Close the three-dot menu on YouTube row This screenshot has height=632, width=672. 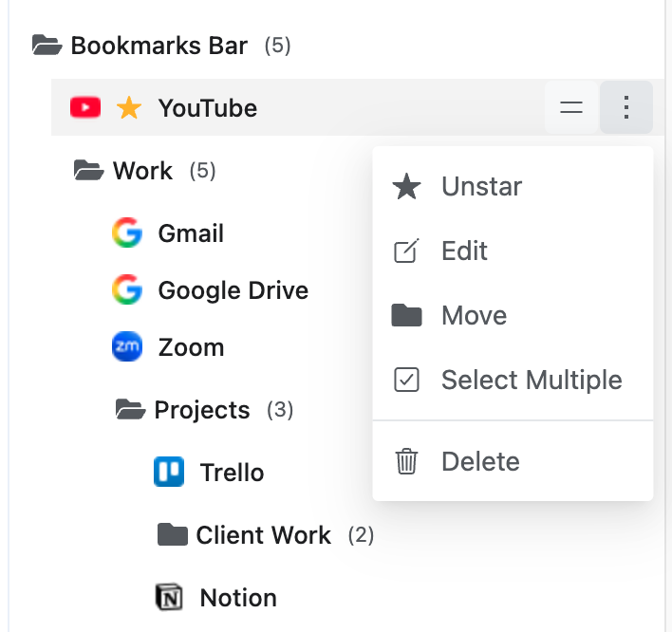[x=626, y=107]
